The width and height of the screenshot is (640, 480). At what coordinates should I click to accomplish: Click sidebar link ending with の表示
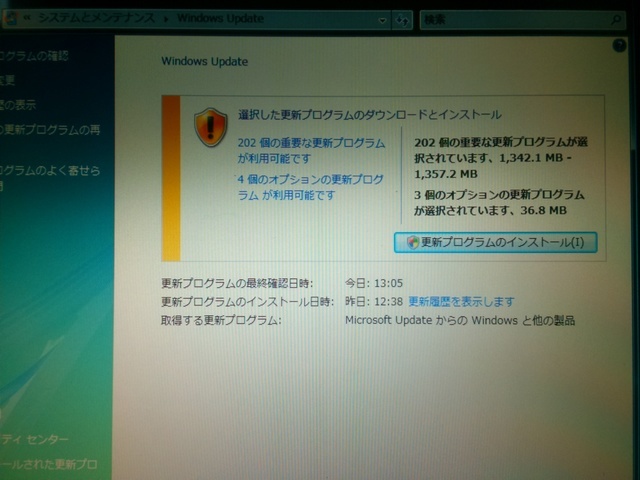pyautogui.click(x=18, y=105)
